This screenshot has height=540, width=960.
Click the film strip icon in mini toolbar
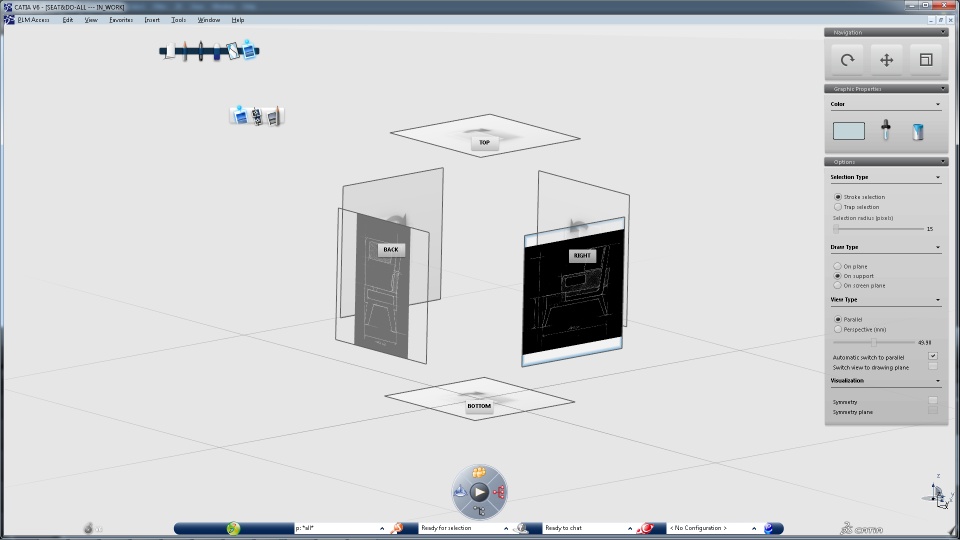[257, 116]
